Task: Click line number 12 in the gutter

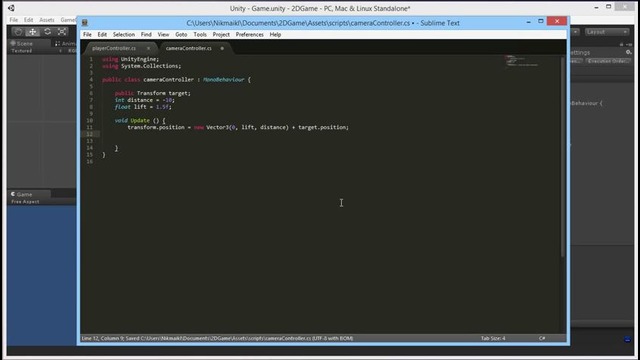Action: pyautogui.click(x=90, y=134)
